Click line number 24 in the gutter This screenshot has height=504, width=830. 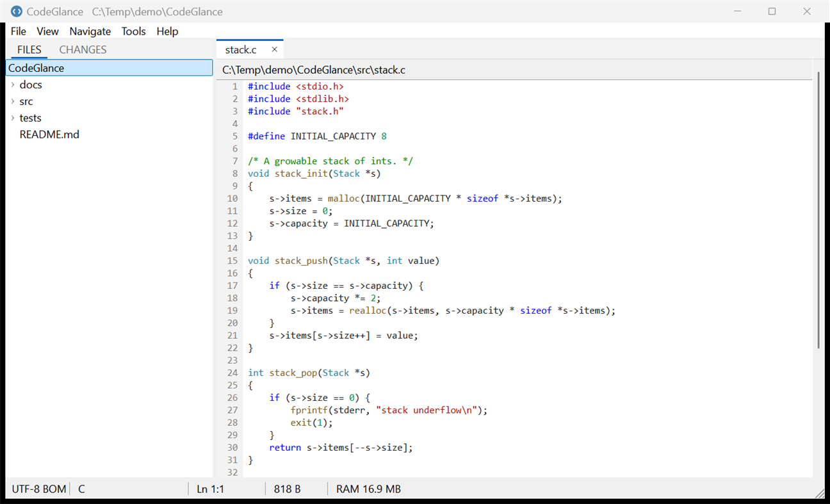(x=232, y=373)
